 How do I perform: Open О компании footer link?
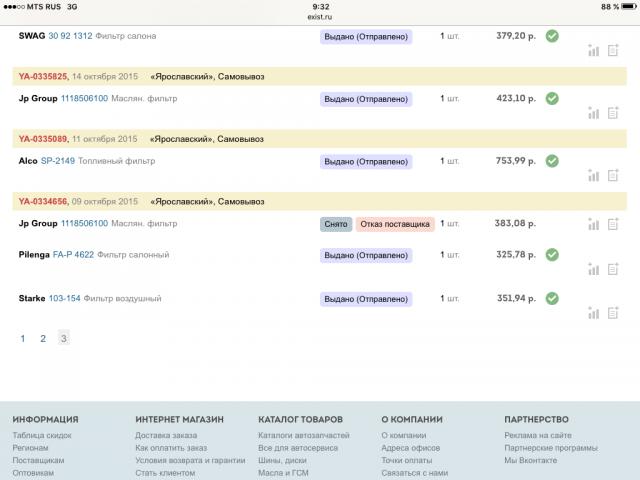[x=404, y=435]
